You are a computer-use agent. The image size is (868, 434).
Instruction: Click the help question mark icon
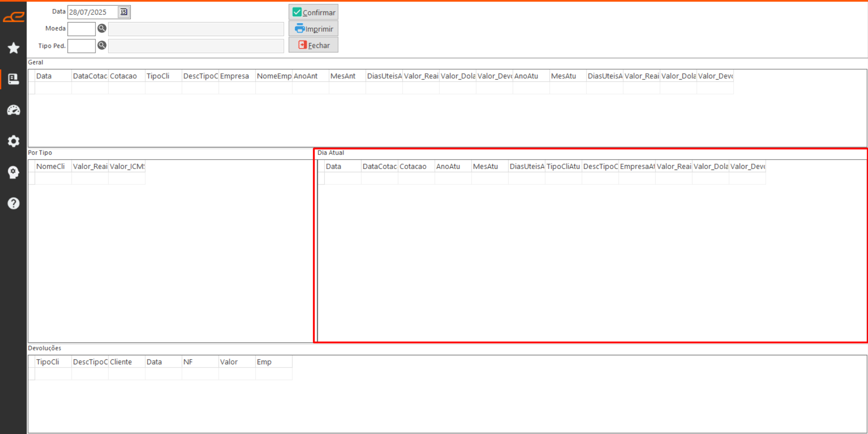(x=14, y=203)
